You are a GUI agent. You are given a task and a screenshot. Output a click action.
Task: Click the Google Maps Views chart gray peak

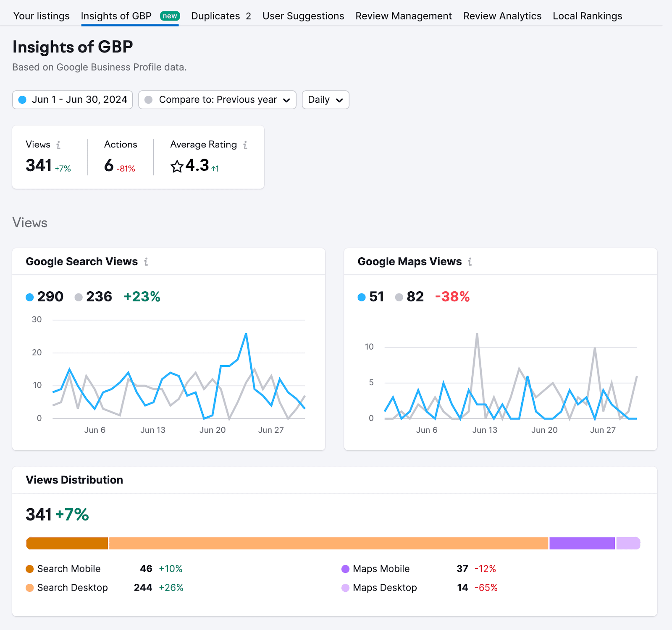pyautogui.click(x=477, y=334)
